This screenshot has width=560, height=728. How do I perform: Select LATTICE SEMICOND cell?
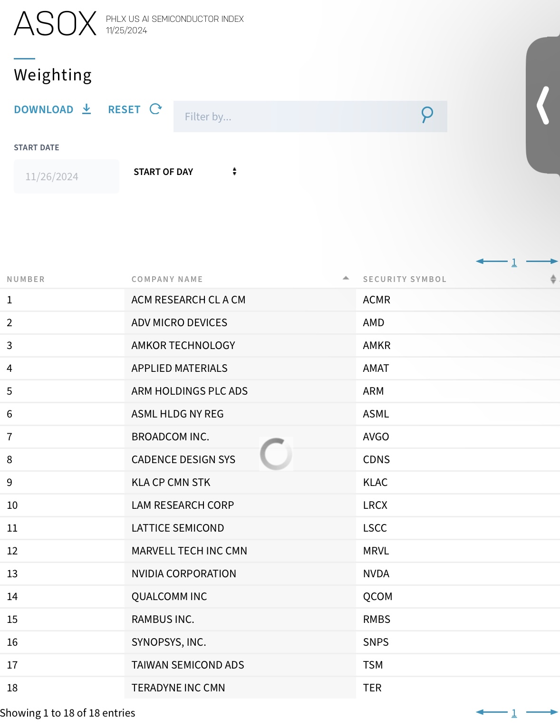point(240,528)
